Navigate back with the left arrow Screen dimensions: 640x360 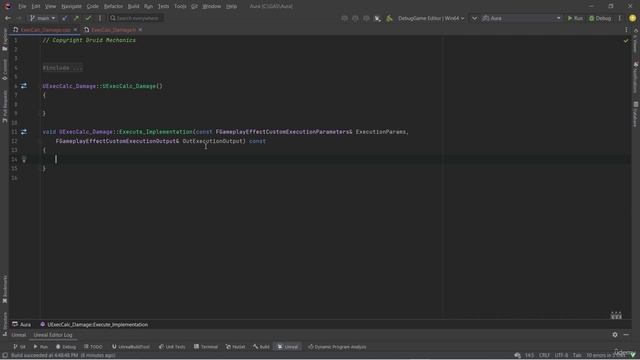pyautogui.click(x=8, y=18)
